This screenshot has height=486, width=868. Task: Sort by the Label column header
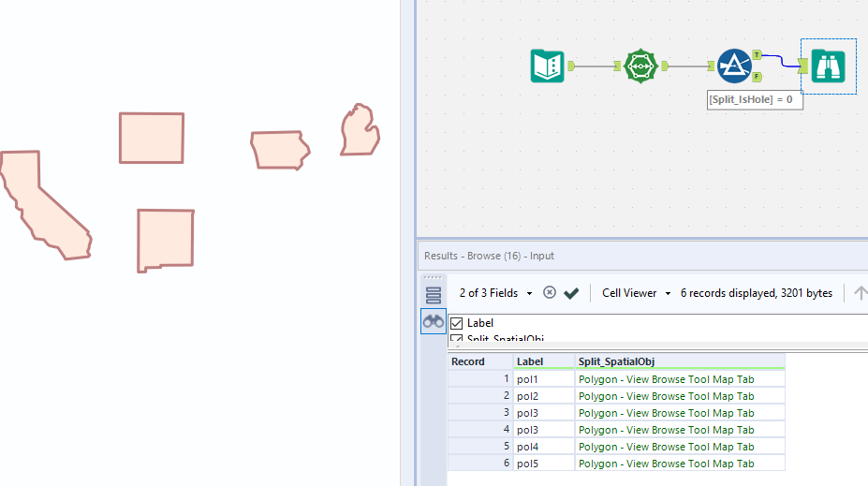pyautogui.click(x=544, y=361)
